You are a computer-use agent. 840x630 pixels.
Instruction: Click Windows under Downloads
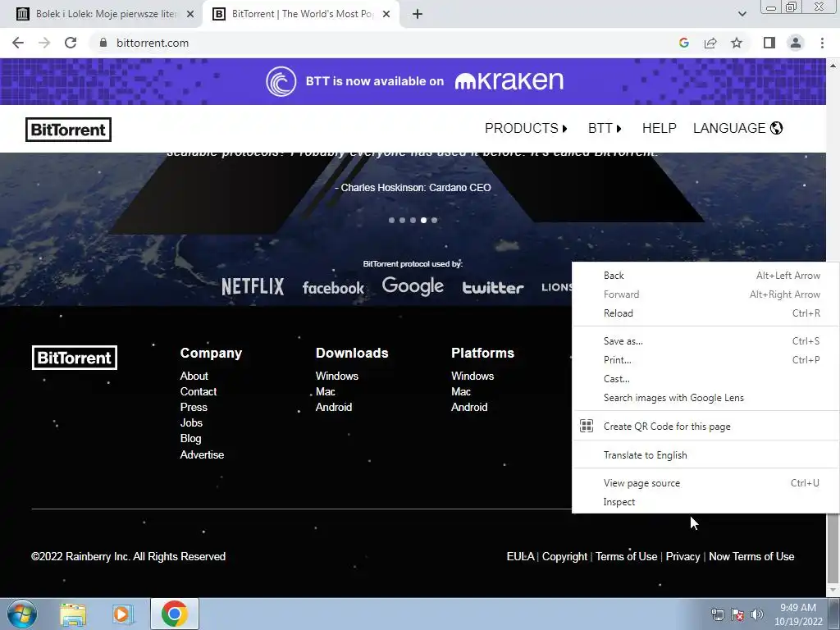coord(337,376)
